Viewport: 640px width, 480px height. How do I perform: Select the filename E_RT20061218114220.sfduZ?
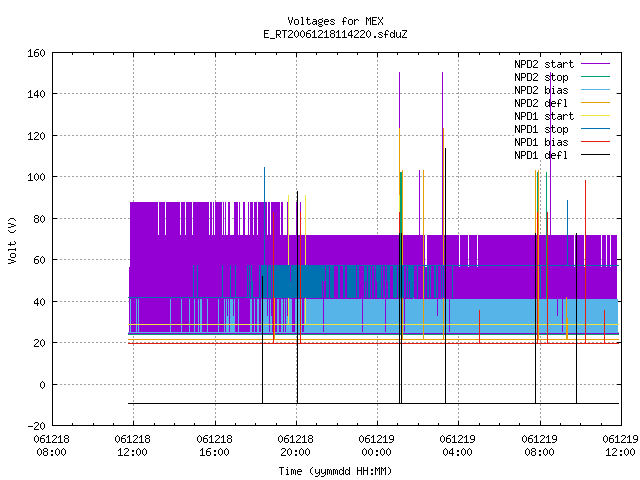tap(335, 34)
